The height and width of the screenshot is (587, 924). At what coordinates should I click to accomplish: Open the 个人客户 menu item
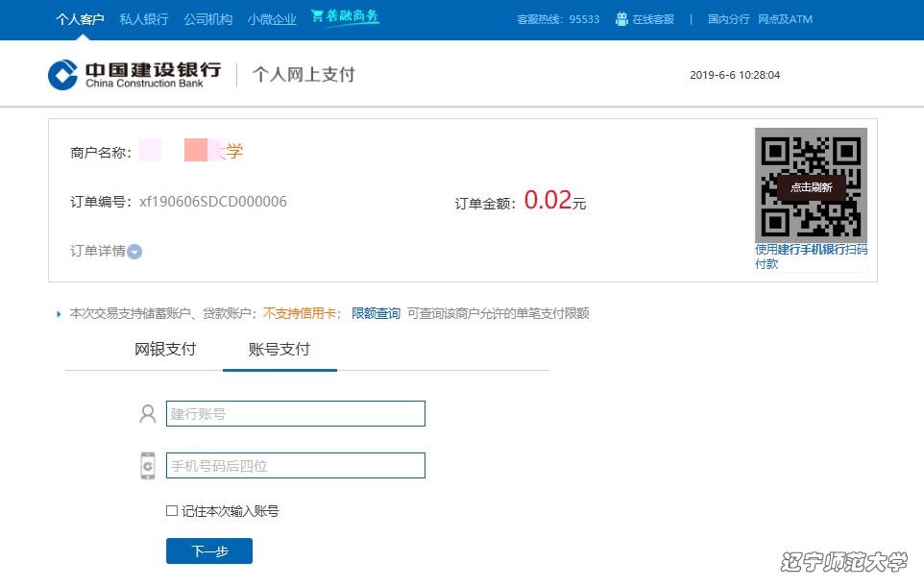[x=80, y=19]
